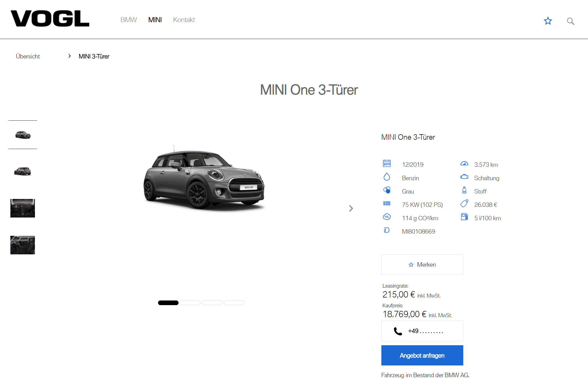
Task: Click the breadcrumb chevron after Übersicht
Action: pos(70,56)
